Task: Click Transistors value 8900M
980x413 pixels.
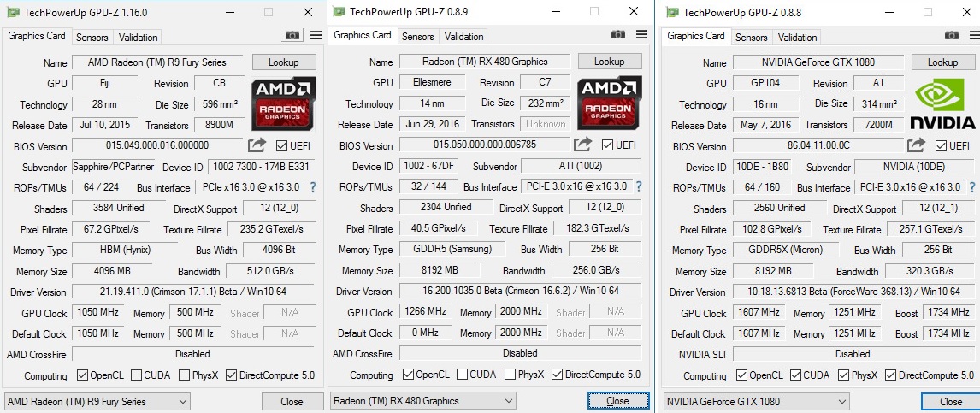Action: [220, 125]
